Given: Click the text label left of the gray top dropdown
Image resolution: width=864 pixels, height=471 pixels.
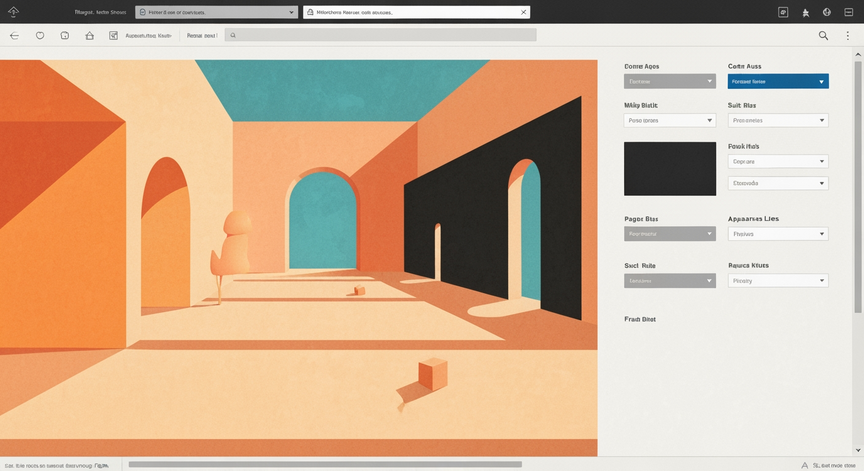Looking at the screenshot, I should [x=100, y=12].
